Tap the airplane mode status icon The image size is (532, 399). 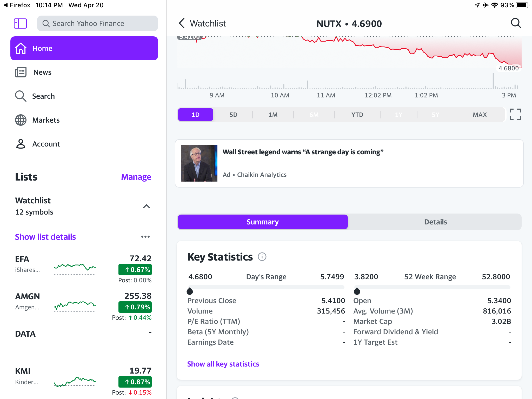(x=486, y=5)
